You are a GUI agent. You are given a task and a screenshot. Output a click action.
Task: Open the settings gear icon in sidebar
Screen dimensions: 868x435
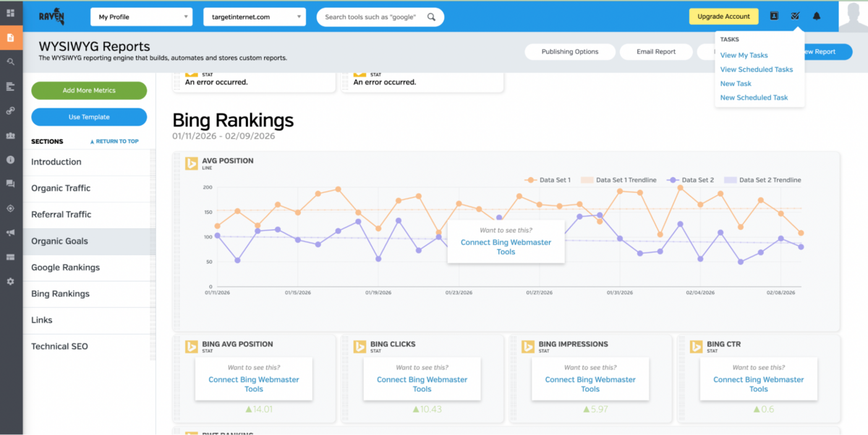coord(10,281)
